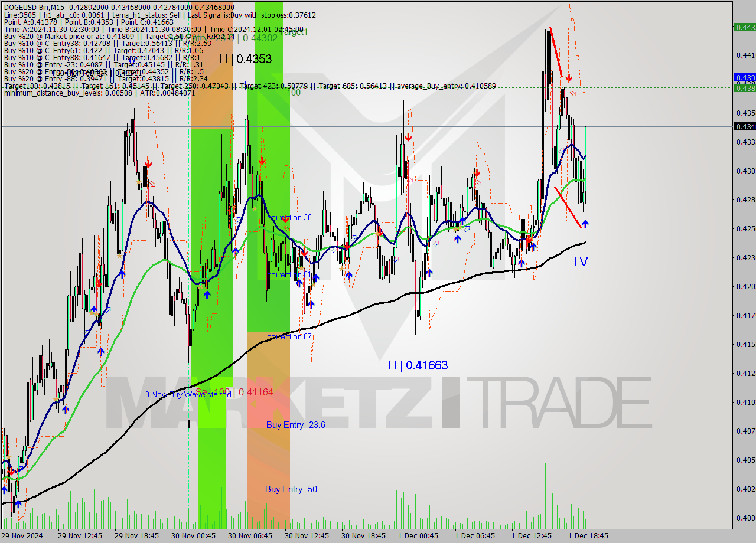
Task: Click the black 0.434 current price tag
Action: (744, 126)
